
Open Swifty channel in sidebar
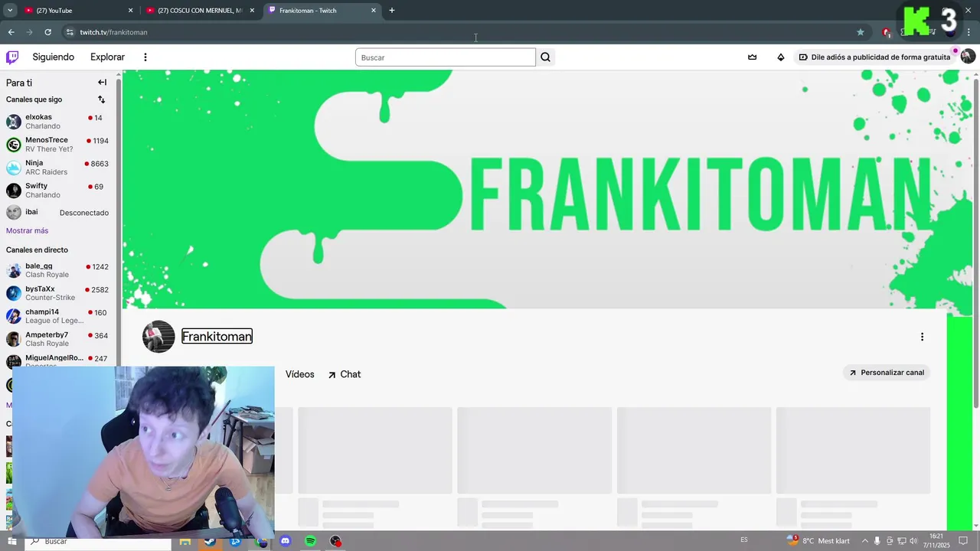point(58,191)
